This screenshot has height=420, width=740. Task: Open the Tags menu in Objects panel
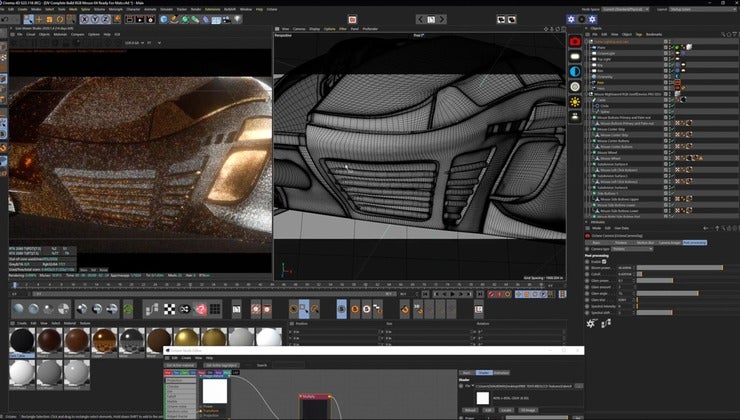click(639, 34)
